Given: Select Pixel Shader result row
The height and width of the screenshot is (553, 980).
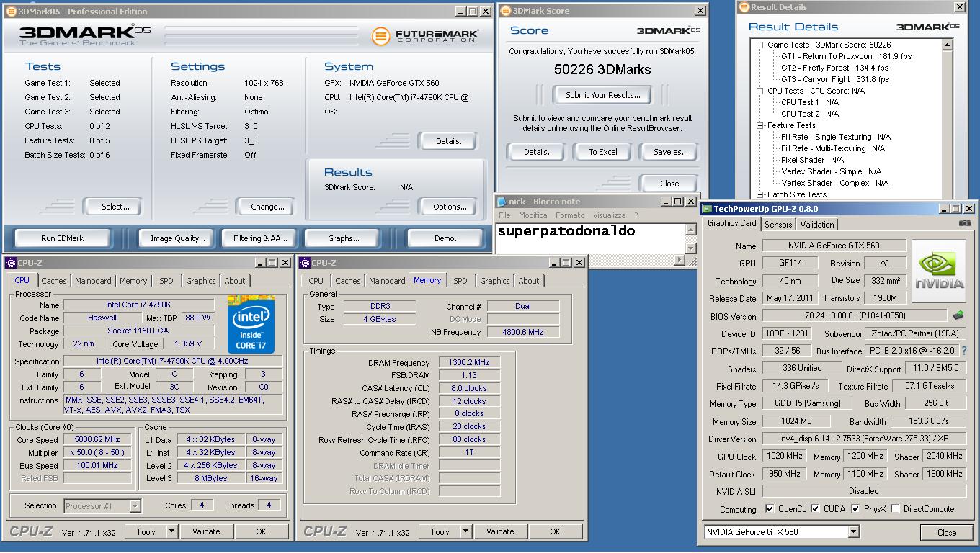Looking at the screenshot, I should click(812, 160).
